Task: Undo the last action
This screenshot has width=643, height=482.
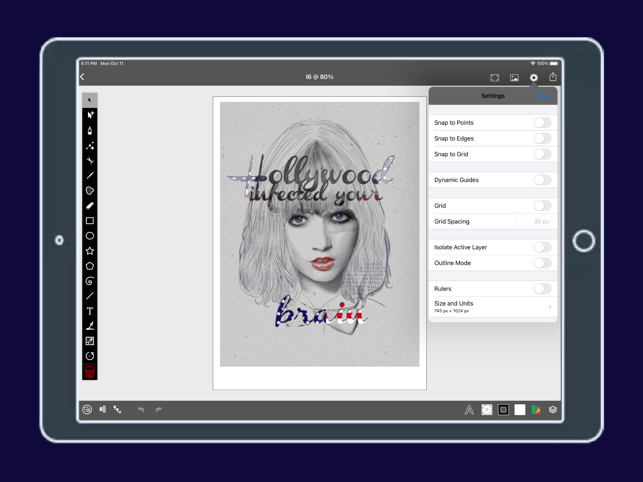Action: click(141, 409)
